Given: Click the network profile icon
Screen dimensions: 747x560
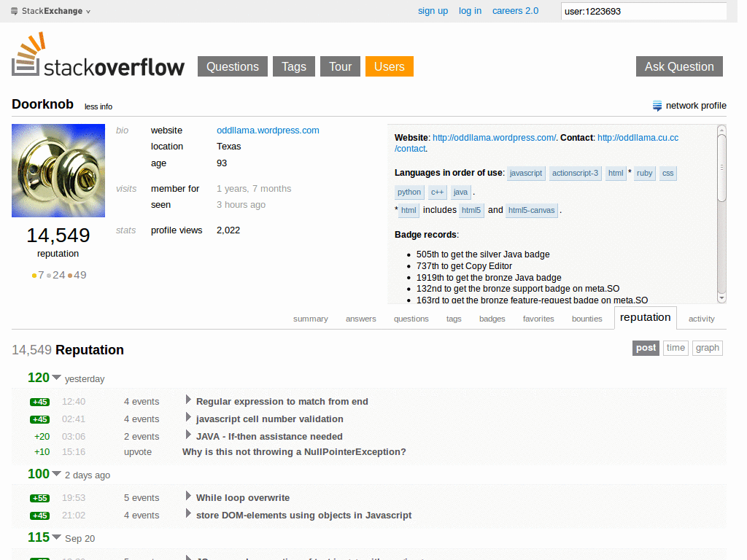Looking at the screenshot, I should tap(657, 106).
